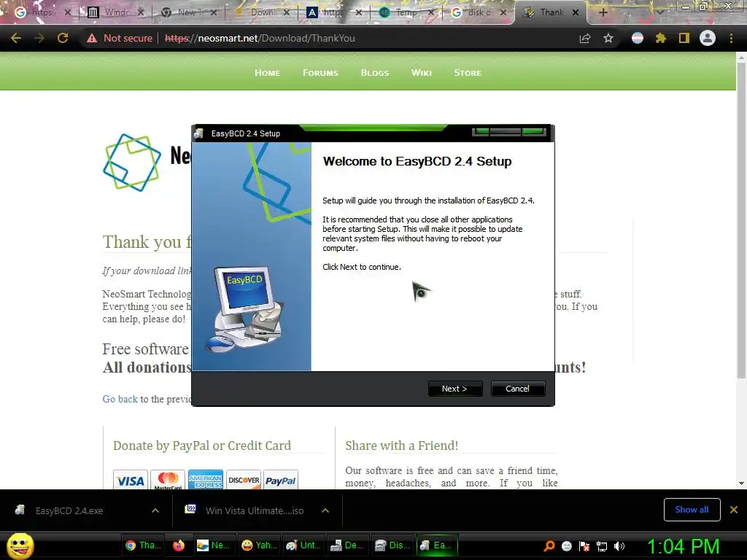Click the Discover card logo

point(244,480)
